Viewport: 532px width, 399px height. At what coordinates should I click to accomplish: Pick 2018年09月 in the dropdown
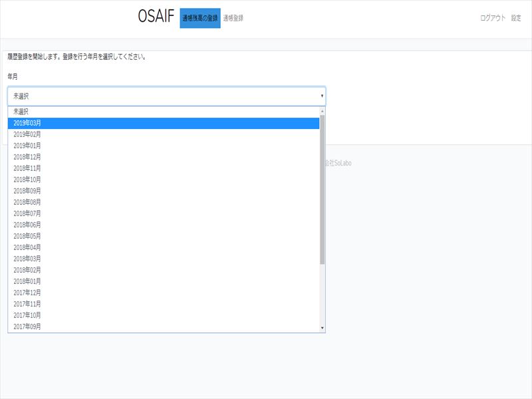point(164,191)
